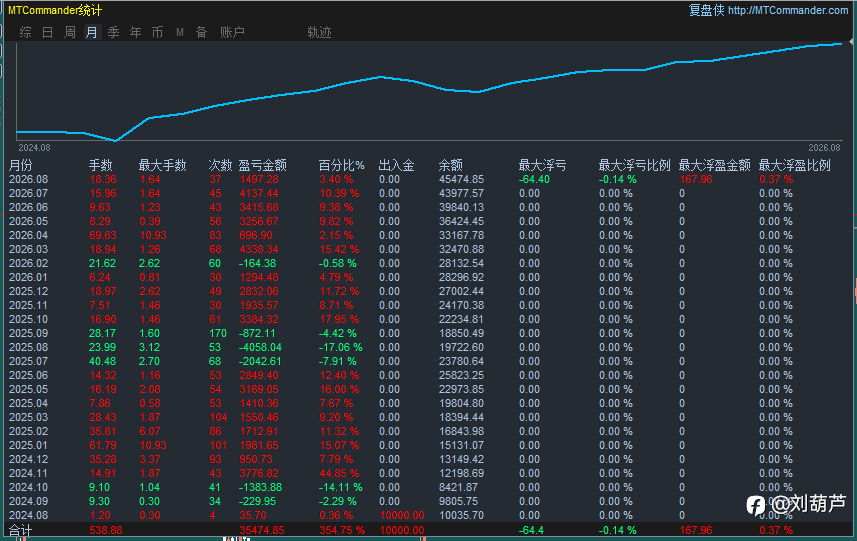
Task: Select the 备 notes tab
Action: click(202, 32)
